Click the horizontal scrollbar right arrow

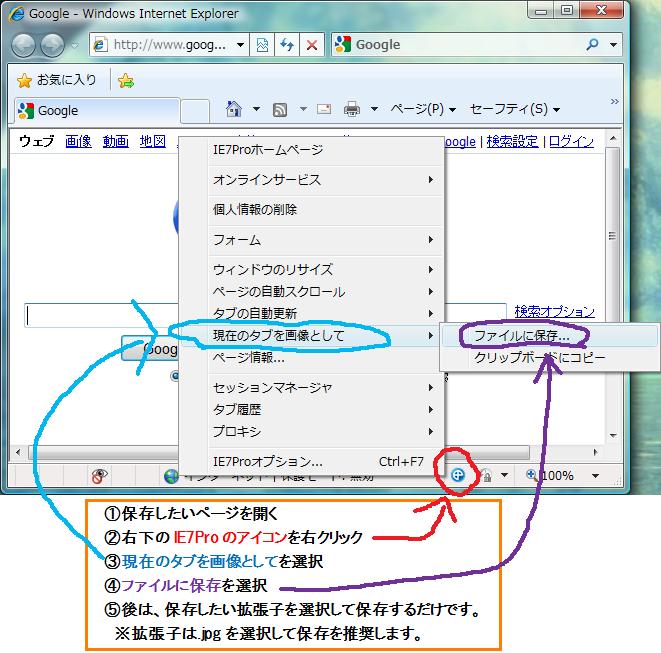pos(595,452)
